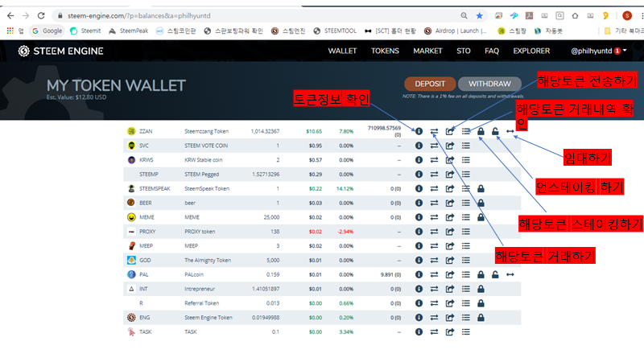The image size is (644, 362).
Task: Send ENG tokens via transfer icon
Action: [x=450, y=318]
